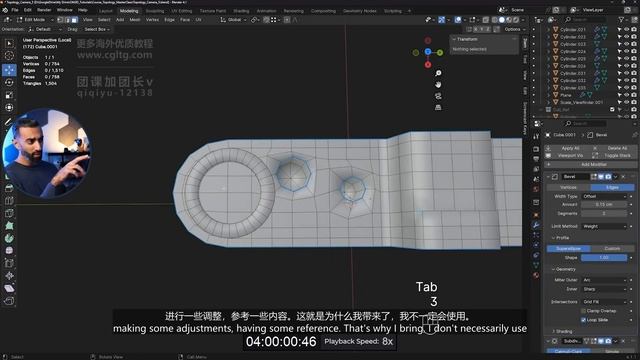Expand Cylinder.022 in outliner
The height and width of the screenshot is (360, 640).
tap(549, 37)
